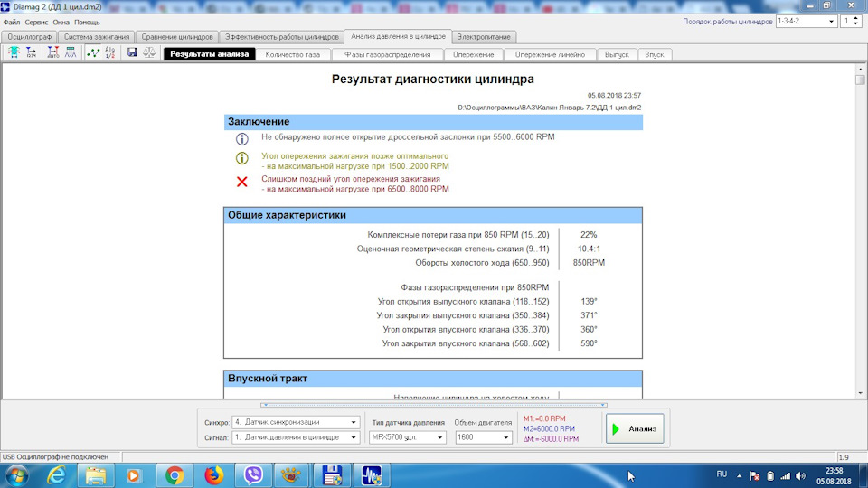Switch to the Система зажигания tab

point(97,37)
